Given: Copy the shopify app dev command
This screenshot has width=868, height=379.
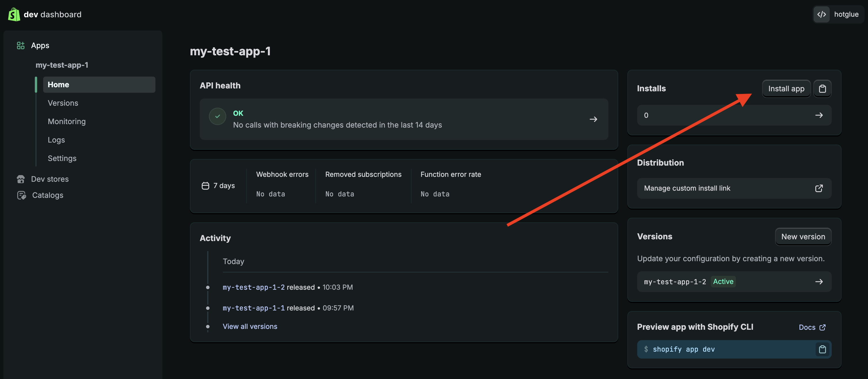Looking at the screenshot, I should click(822, 349).
